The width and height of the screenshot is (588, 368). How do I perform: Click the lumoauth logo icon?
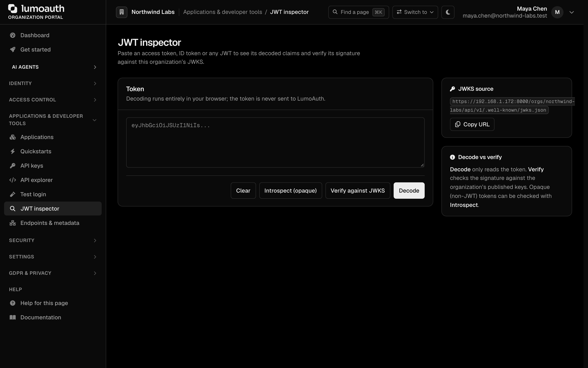click(x=13, y=9)
